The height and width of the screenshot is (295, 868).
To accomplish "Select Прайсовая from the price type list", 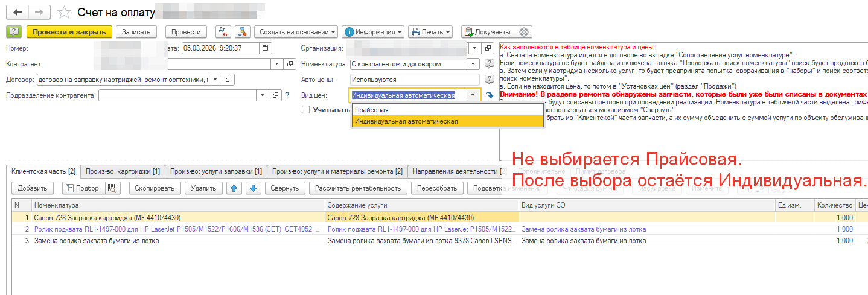I will (x=372, y=110).
